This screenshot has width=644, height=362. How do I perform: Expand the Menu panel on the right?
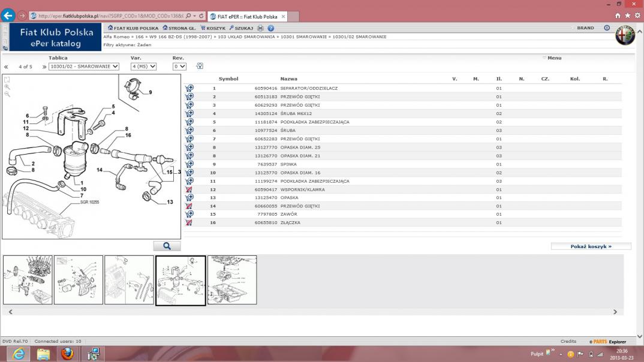pyautogui.click(x=553, y=58)
